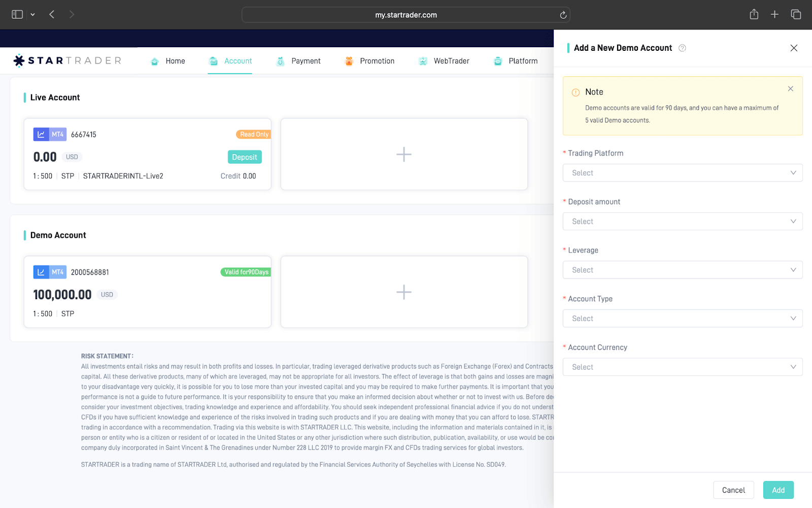This screenshot has width=812, height=508.
Task: Open the Leverage dropdown
Action: (x=682, y=270)
